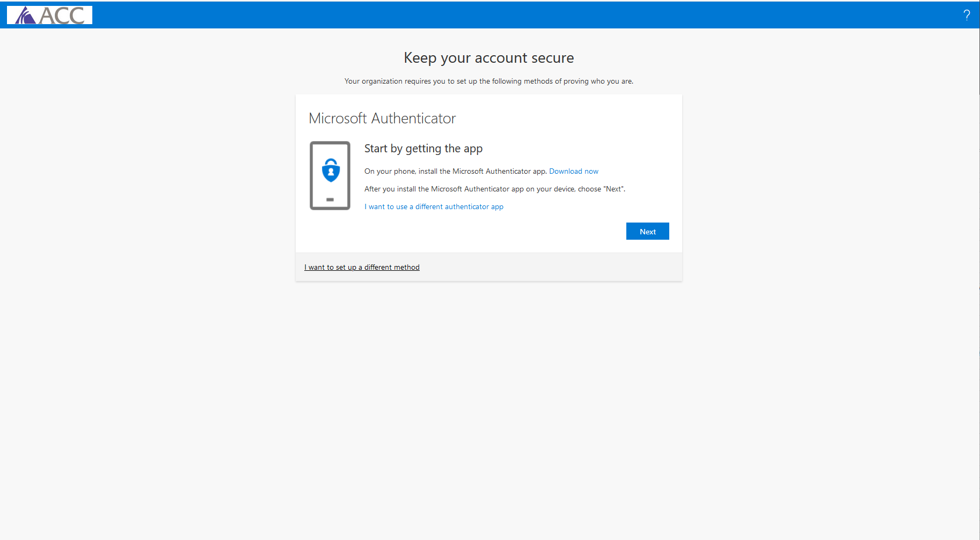Image resolution: width=980 pixels, height=540 pixels.
Task: Click the Keep your account secure heading
Action: tap(488, 57)
